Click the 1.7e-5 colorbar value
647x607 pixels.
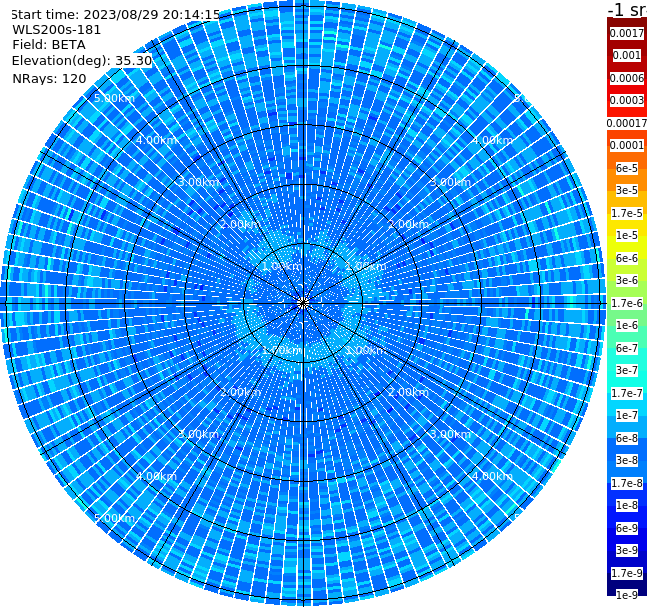(x=627, y=213)
